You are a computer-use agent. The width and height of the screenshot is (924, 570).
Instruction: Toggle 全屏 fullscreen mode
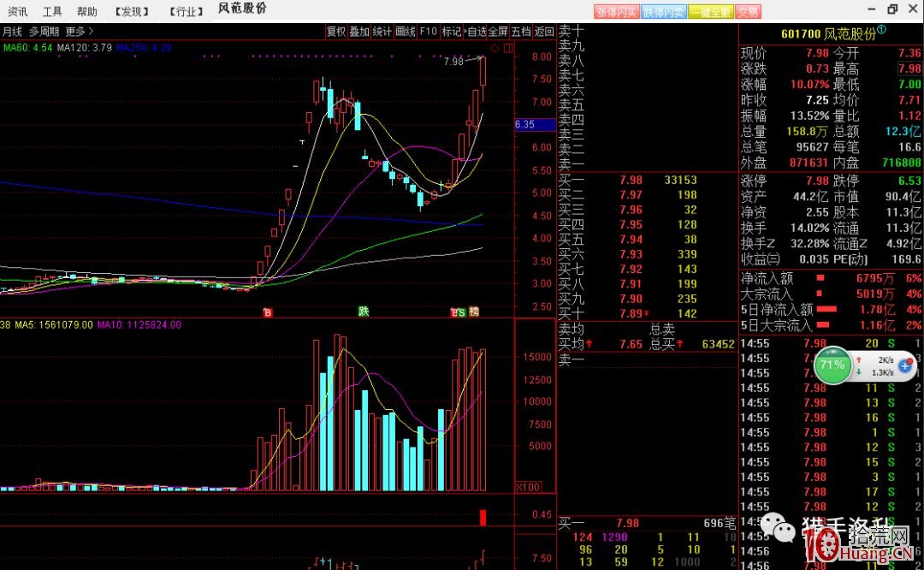click(498, 32)
